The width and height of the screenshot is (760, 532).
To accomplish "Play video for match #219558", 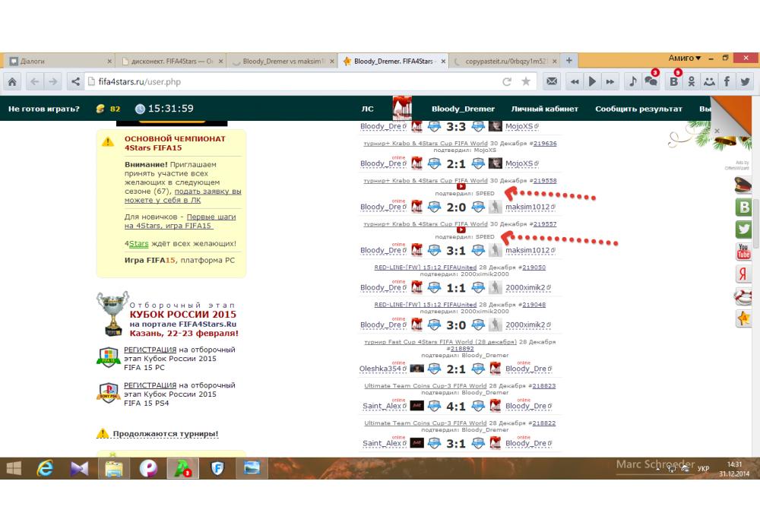I will click(461, 187).
